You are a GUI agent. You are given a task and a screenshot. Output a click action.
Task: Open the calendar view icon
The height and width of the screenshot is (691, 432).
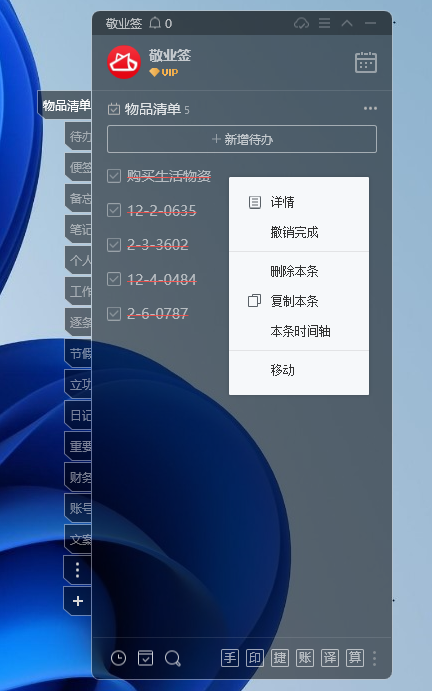click(x=366, y=62)
